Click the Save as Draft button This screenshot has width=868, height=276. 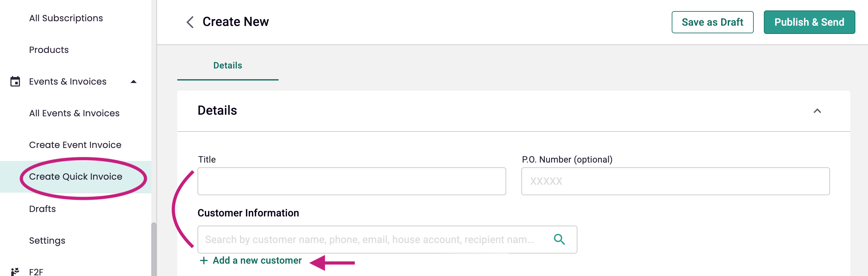[x=712, y=22]
